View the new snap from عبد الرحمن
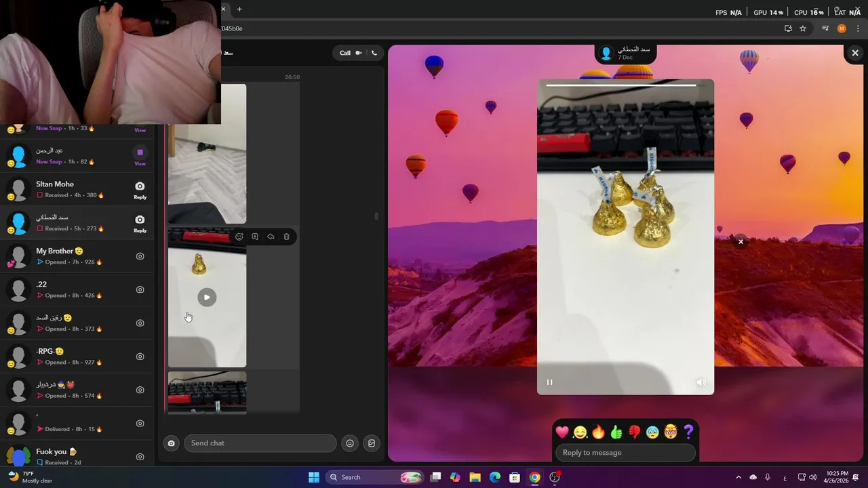This screenshot has width=868, height=488. click(140, 156)
